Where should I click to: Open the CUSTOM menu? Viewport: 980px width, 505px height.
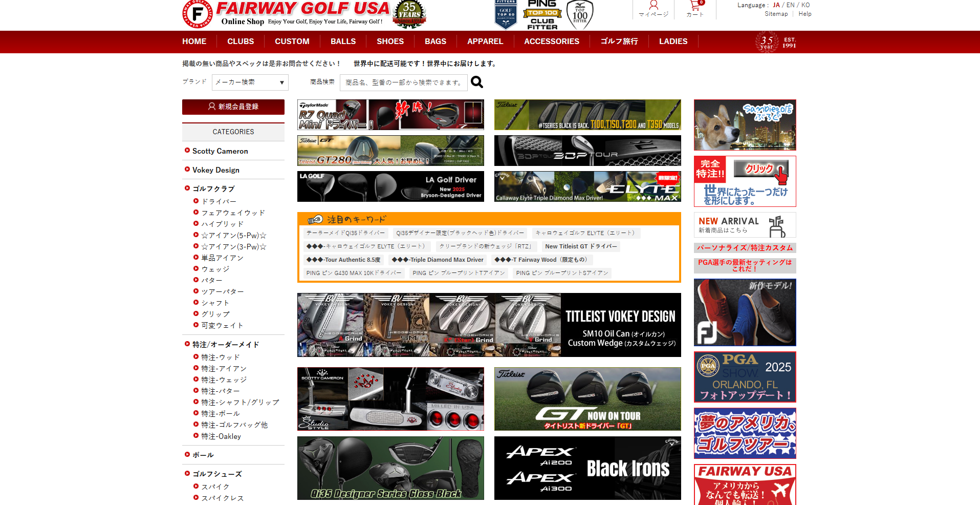point(292,41)
